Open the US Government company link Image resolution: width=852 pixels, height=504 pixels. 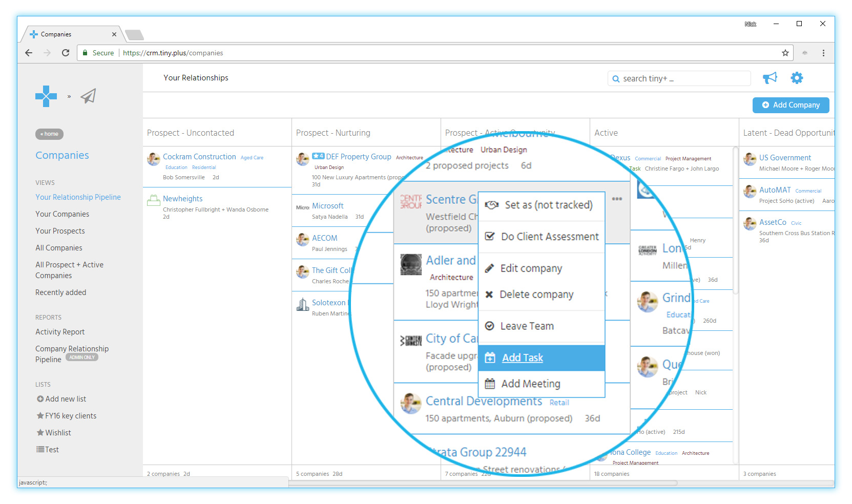tap(785, 158)
